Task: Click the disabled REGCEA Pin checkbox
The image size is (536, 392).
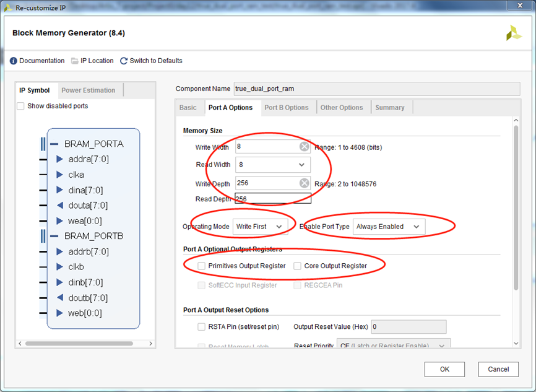Action: tap(297, 285)
